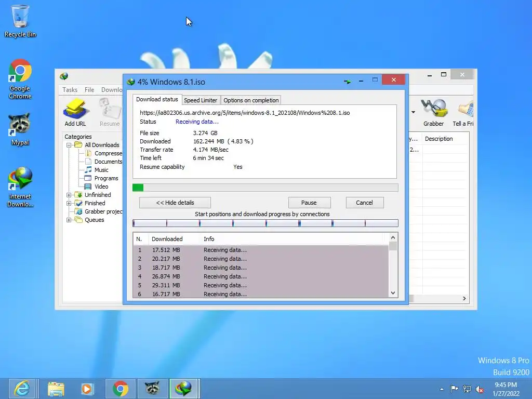This screenshot has width=532, height=399.
Task: Click Hide details button
Action: (x=175, y=203)
